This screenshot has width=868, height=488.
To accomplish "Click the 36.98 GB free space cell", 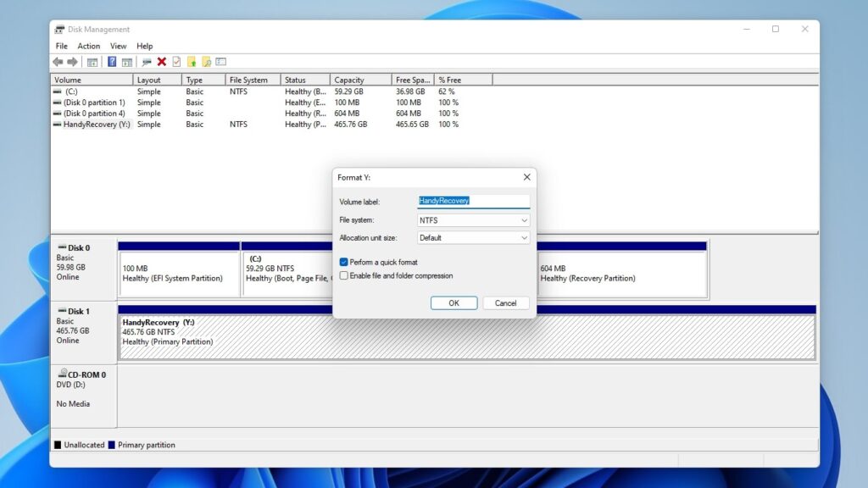I will click(410, 91).
